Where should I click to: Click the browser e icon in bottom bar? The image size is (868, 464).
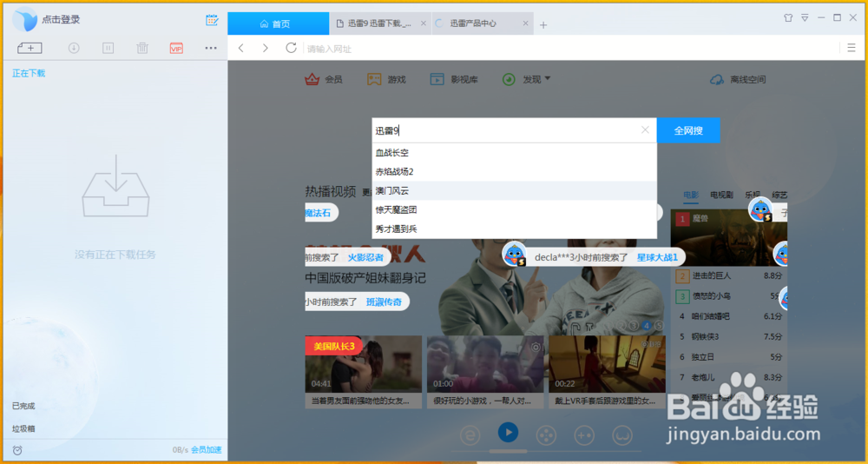470,435
